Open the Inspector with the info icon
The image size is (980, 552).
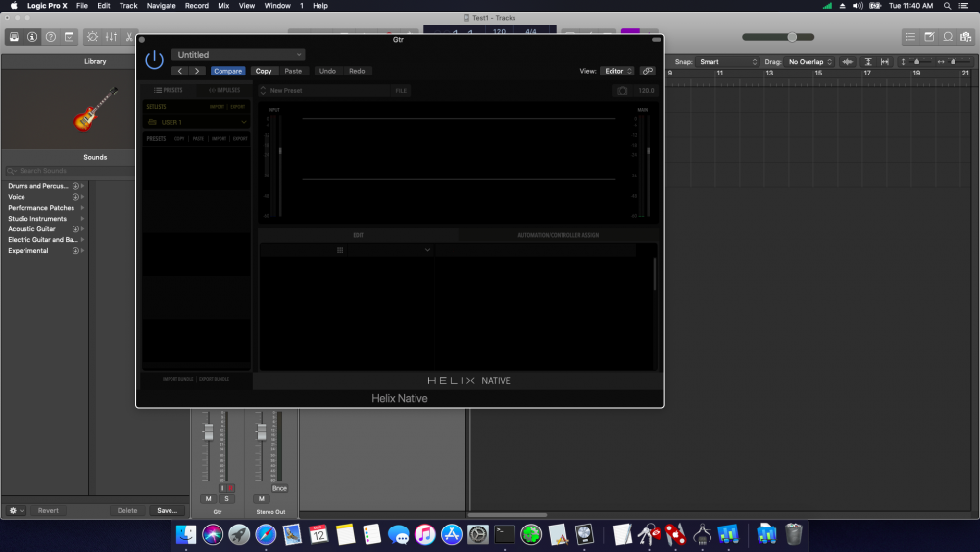(32, 37)
